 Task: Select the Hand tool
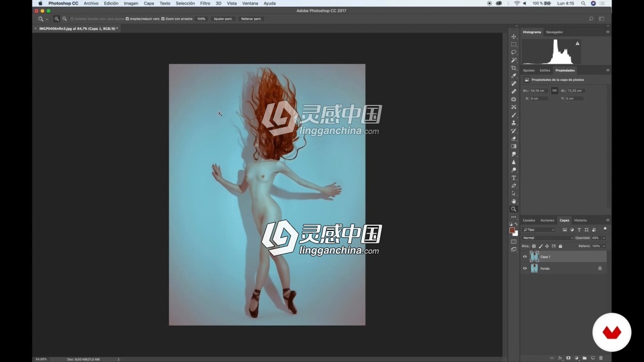[x=513, y=201]
